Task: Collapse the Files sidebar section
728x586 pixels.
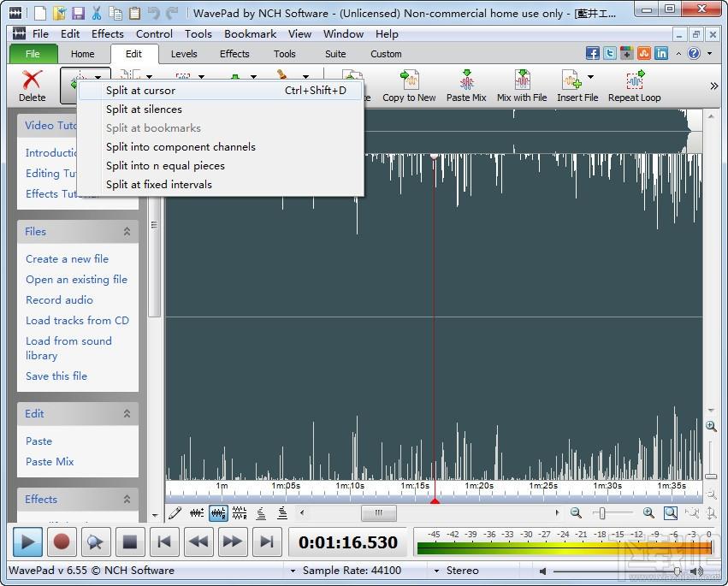Action: [x=127, y=231]
